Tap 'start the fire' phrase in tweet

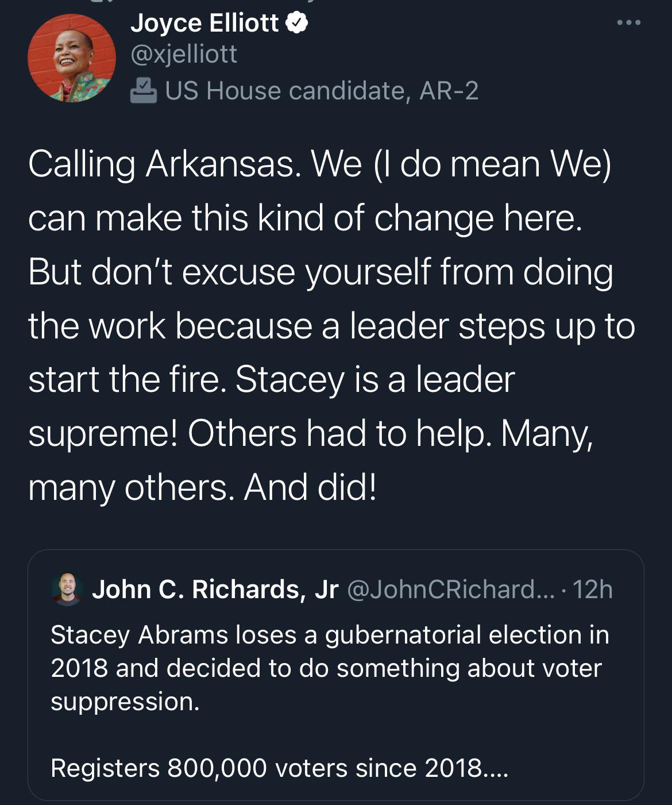click(x=123, y=380)
